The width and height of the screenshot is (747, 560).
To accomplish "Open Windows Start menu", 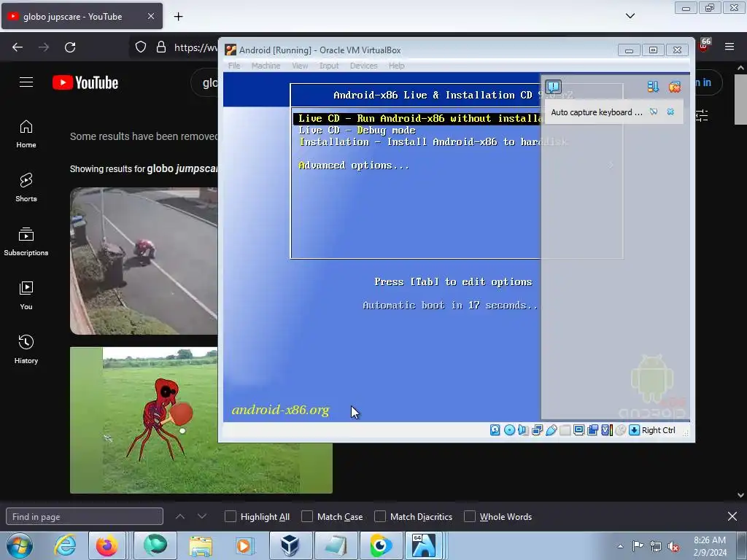I will click(x=20, y=545).
